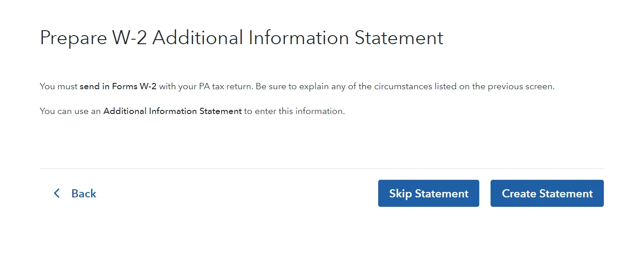
Task: Click the 'Prepare W-2 Additional Information Statement' heading
Action: (x=241, y=38)
